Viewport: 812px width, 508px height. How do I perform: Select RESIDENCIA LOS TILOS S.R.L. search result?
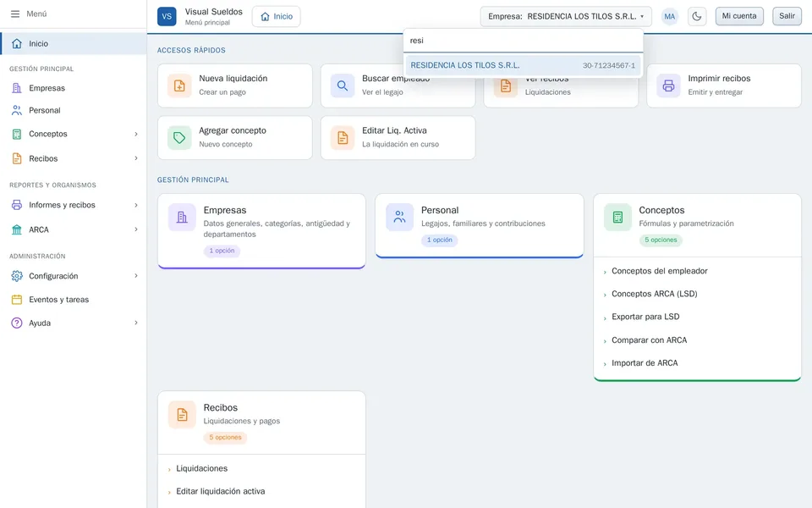[523, 65]
